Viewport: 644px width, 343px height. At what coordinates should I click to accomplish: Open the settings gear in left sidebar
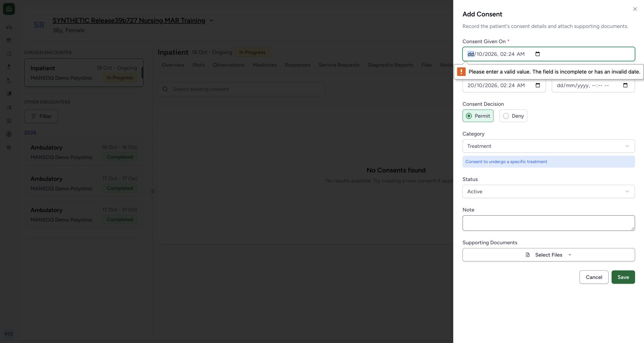pyautogui.click(x=9, y=147)
